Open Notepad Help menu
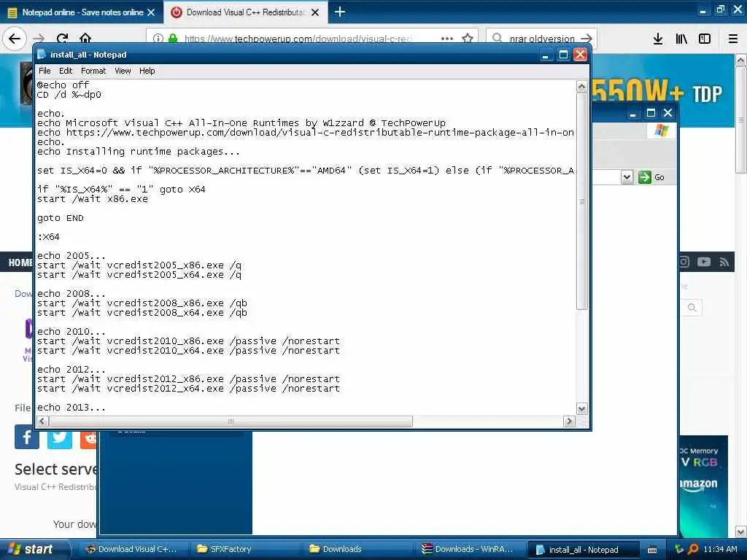Screen dimensions: 747x560 (x=147, y=71)
